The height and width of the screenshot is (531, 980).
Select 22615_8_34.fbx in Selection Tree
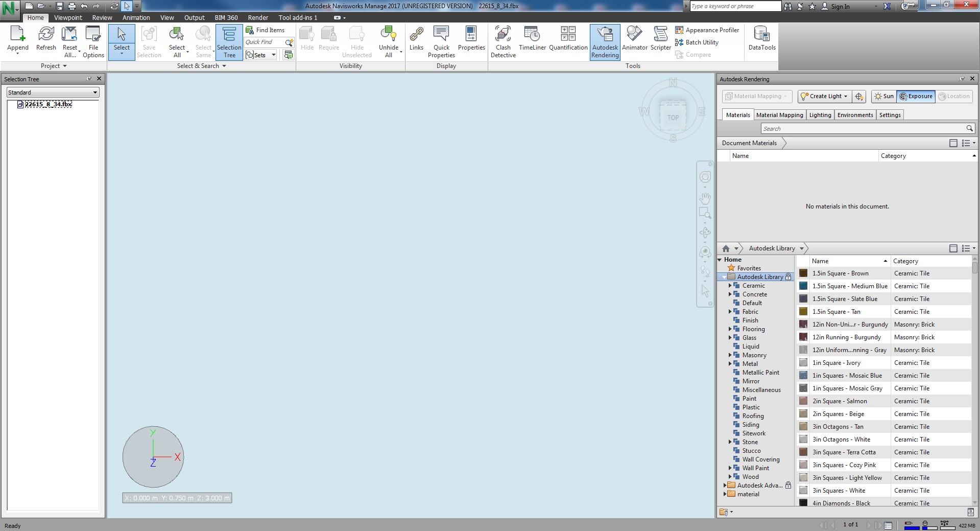point(49,104)
